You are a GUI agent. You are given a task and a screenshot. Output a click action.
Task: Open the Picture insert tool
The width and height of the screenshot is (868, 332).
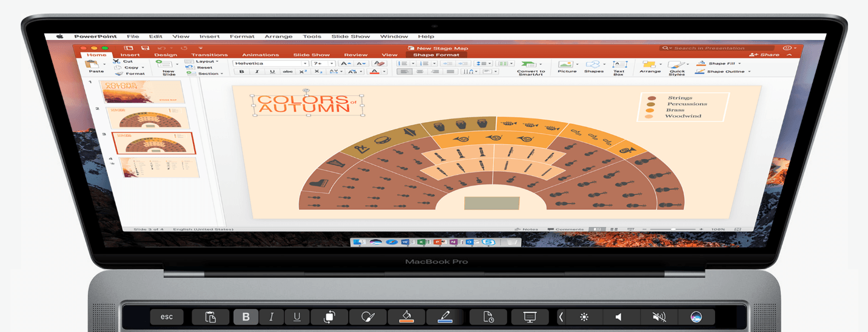tap(565, 64)
